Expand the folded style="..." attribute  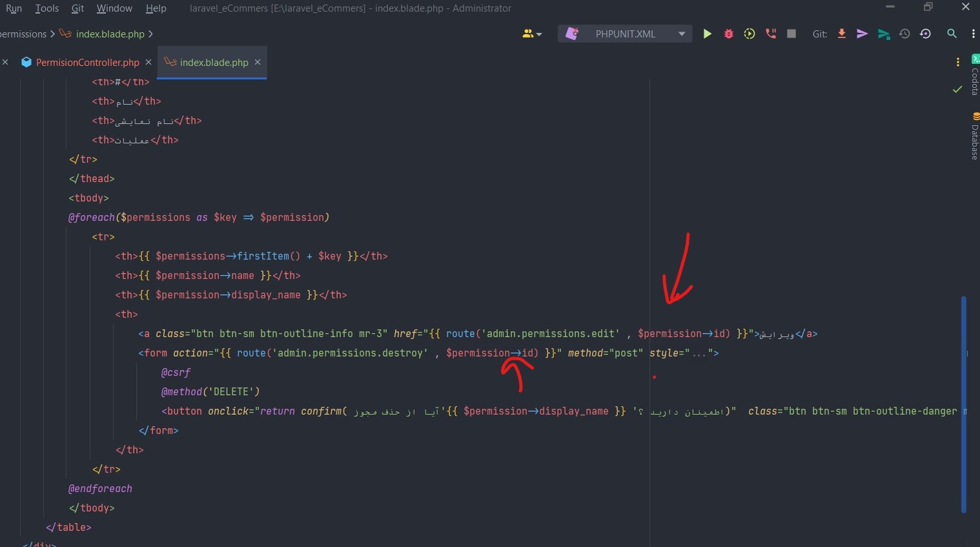700,353
